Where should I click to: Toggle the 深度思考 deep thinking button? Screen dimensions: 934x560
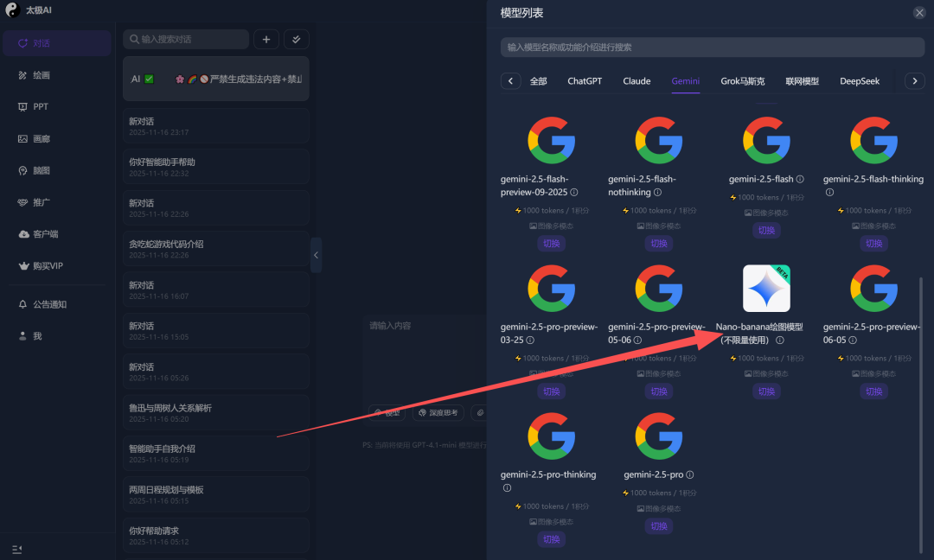point(438,412)
